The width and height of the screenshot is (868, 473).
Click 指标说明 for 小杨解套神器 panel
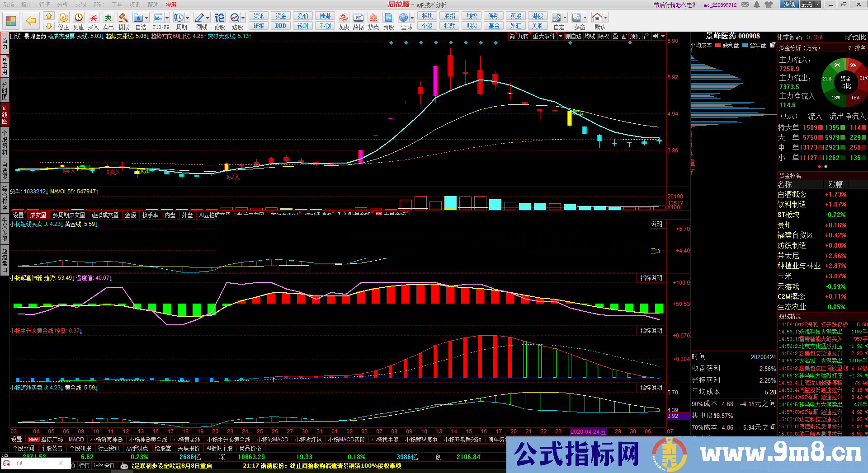[x=651, y=278]
